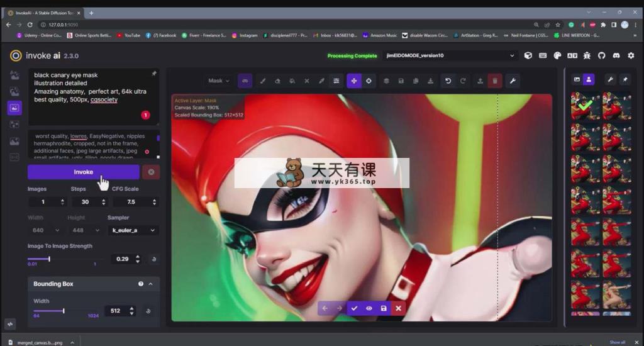Toggle staging image visibility eye icon

[369, 308]
